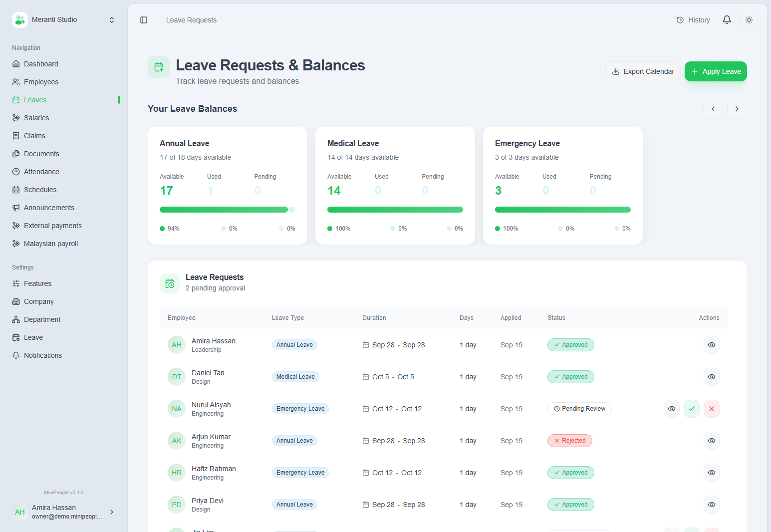771x532 pixels.
Task: Click the Leave Requests breadcrumb
Action: pos(191,20)
